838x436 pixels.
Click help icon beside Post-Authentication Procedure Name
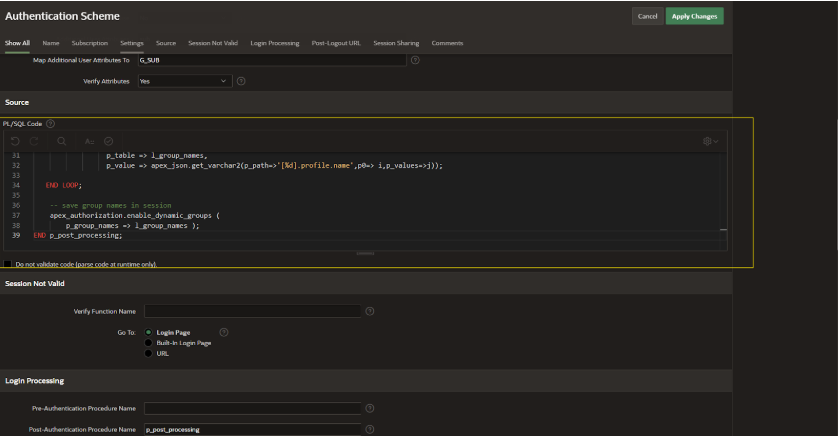pyautogui.click(x=370, y=429)
